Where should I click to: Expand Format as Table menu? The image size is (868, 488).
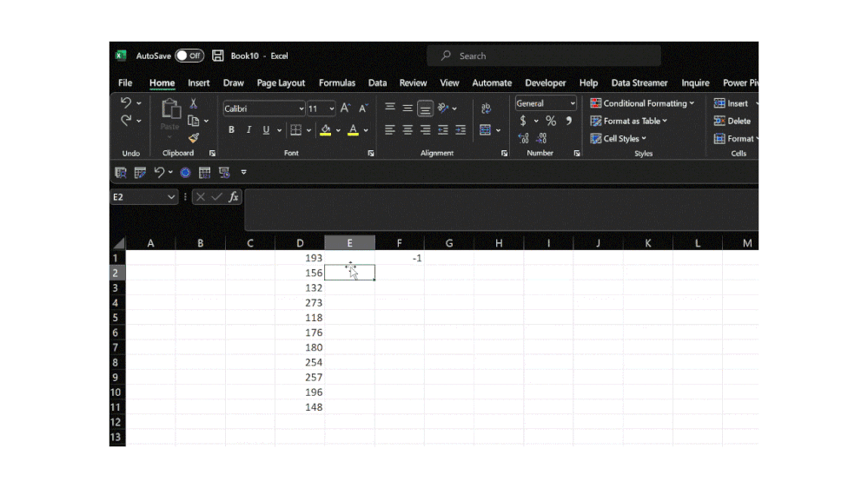pyautogui.click(x=629, y=121)
